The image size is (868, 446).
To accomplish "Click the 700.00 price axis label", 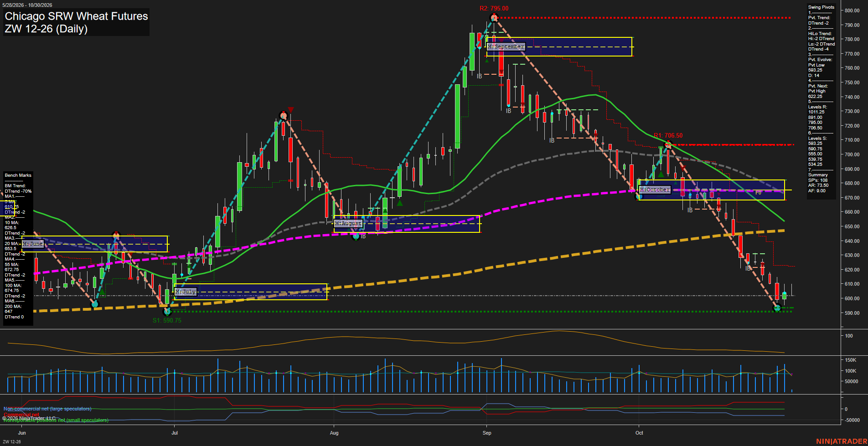I will click(852, 154).
